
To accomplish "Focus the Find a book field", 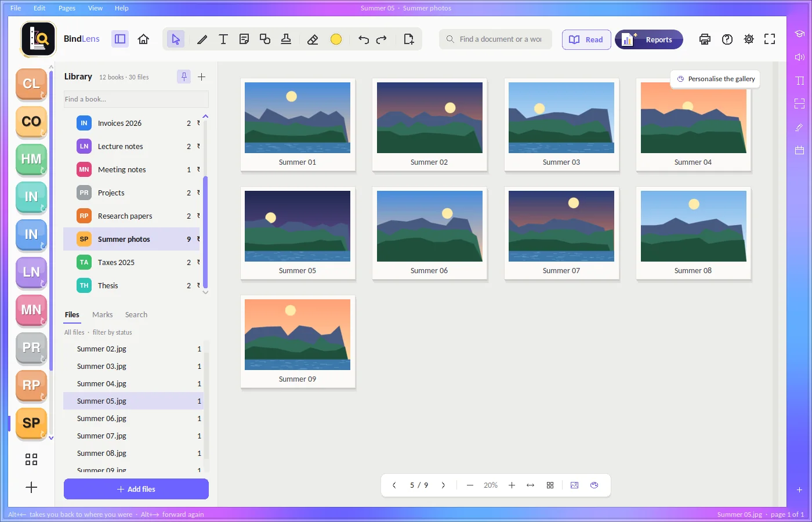I will (136, 99).
